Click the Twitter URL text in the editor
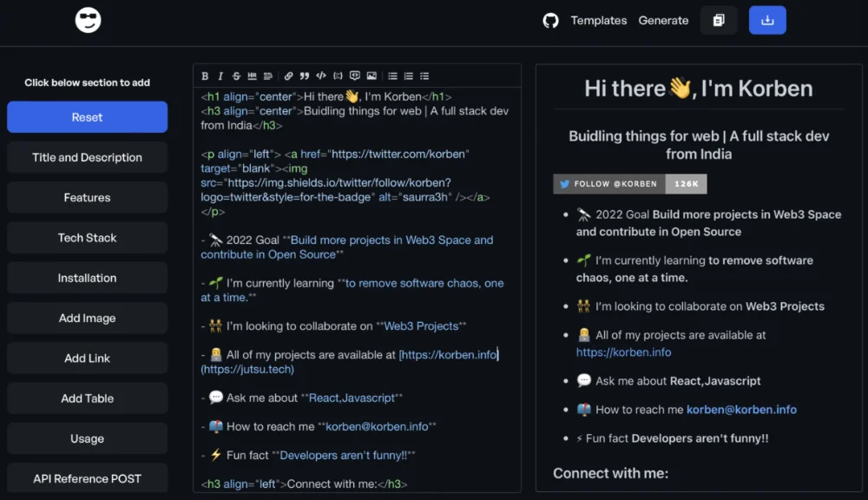 coord(400,154)
